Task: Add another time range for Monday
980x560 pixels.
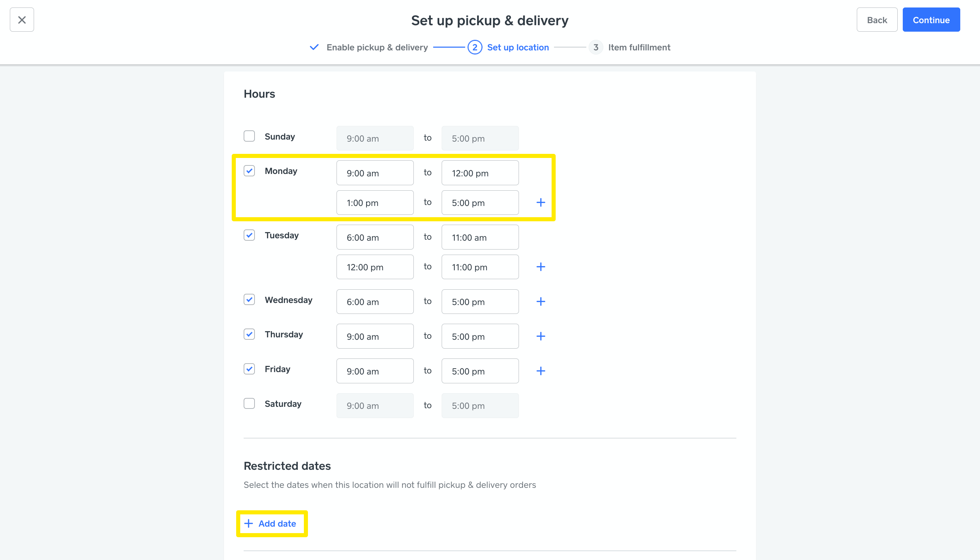Action: pyautogui.click(x=541, y=203)
